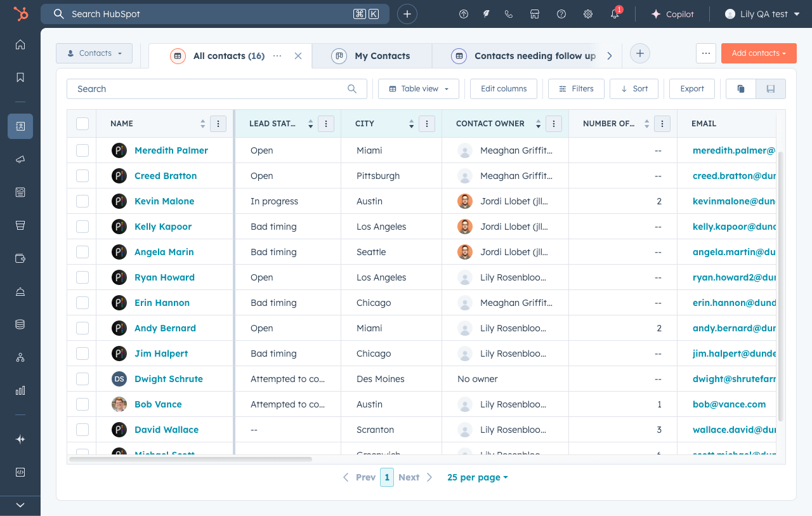Sort by the CONTACT OWNER column arrows
The width and height of the screenshot is (812, 516).
coord(539,124)
